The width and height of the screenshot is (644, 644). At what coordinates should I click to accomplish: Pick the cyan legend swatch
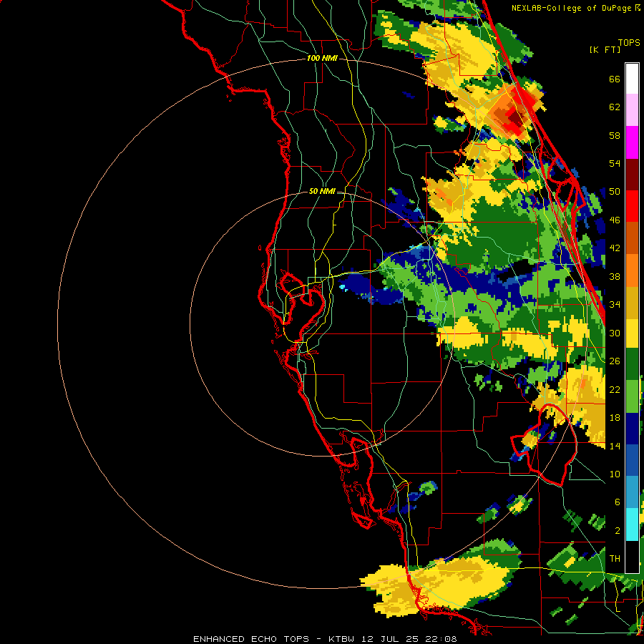point(632,525)
